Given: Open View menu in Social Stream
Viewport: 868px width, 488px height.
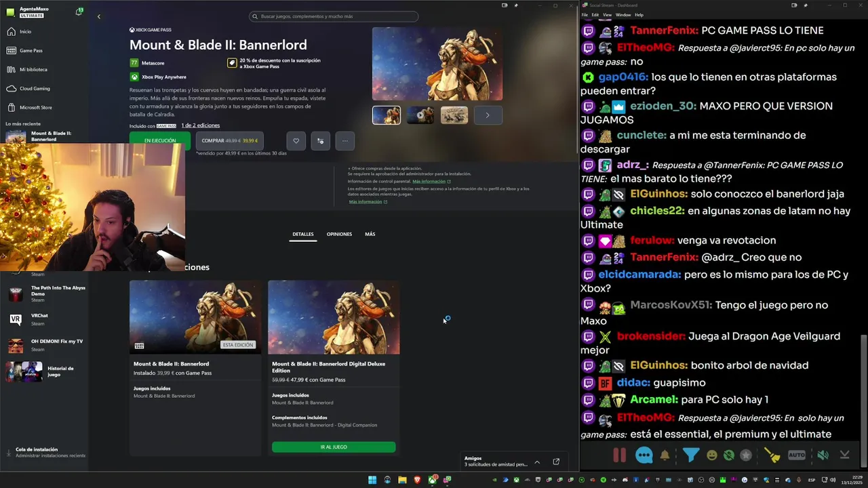Looking at the screenshot, I should coord(607,15).
